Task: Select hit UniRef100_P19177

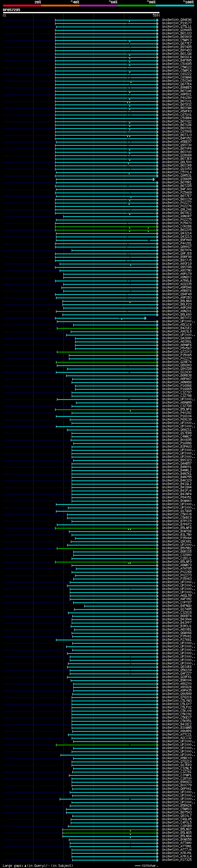Action: point(177,23)
